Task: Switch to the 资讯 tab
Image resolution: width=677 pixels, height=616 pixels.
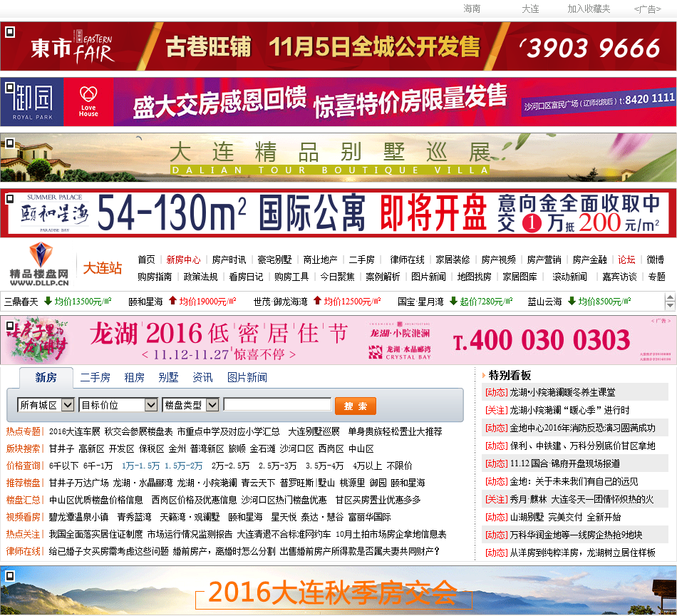Action: tap(202, 378)
